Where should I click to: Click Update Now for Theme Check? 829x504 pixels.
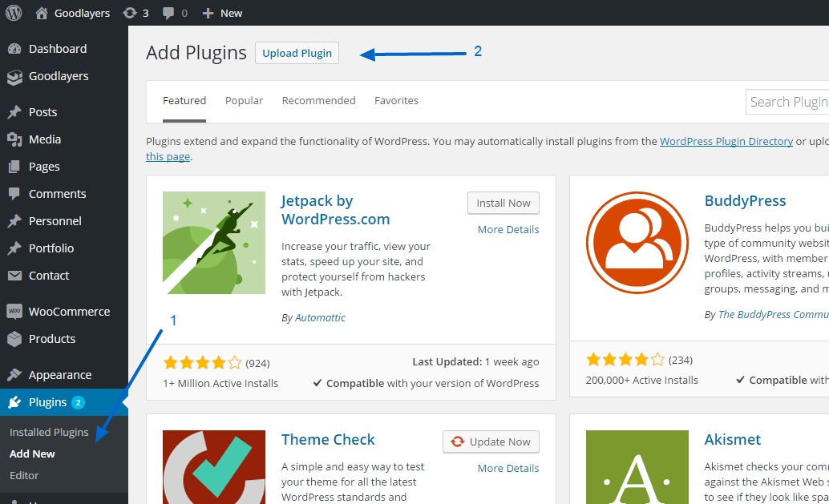491,442
